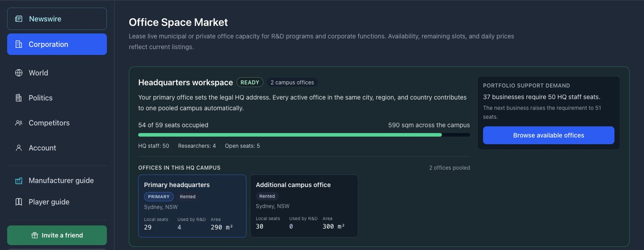Click the PRIMARY badge on headquarters card
Viewport: 644px width, 250px height.
tap(159, 196)
